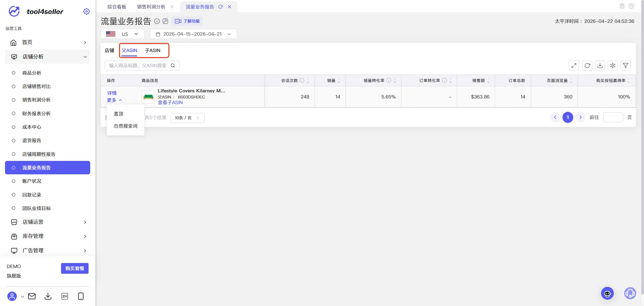
Task: Open the 10条/页 page size dropdown
Action: click(x=187, y=118)
